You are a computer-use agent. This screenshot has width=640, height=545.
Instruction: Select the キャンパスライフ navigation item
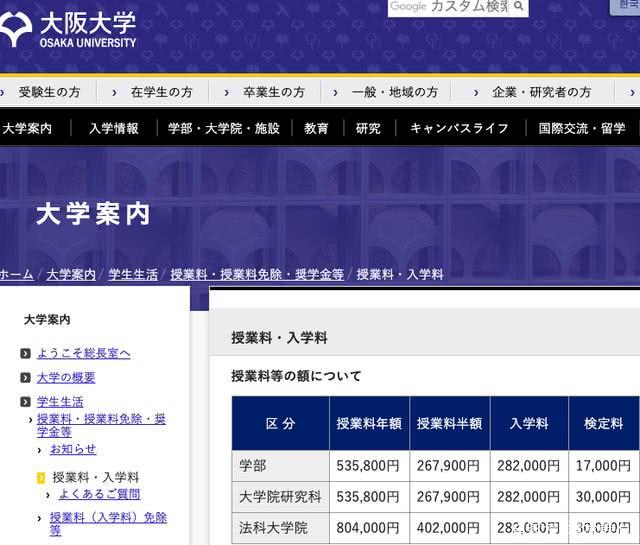[459, 129]
